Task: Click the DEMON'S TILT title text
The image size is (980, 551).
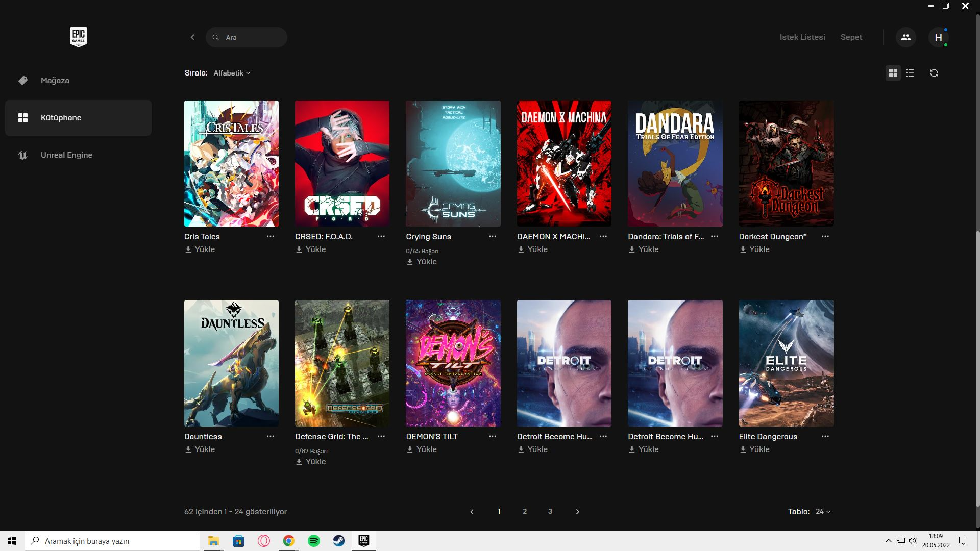Action: point(432,437)
